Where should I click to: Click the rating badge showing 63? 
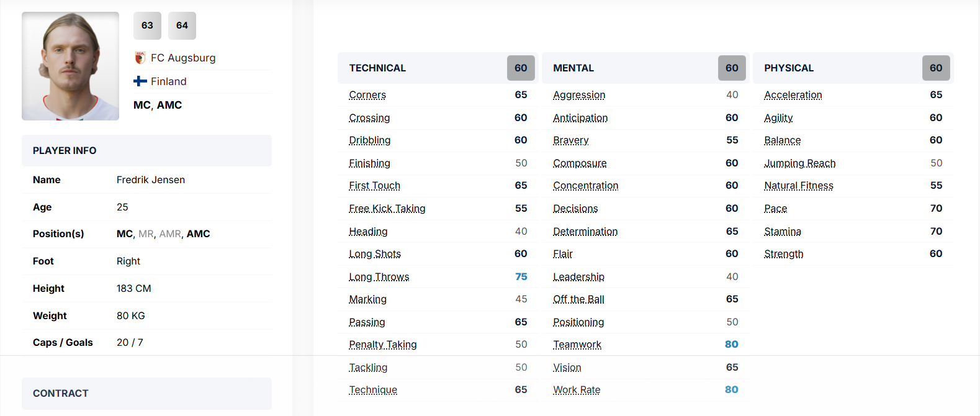pos(147,25)
